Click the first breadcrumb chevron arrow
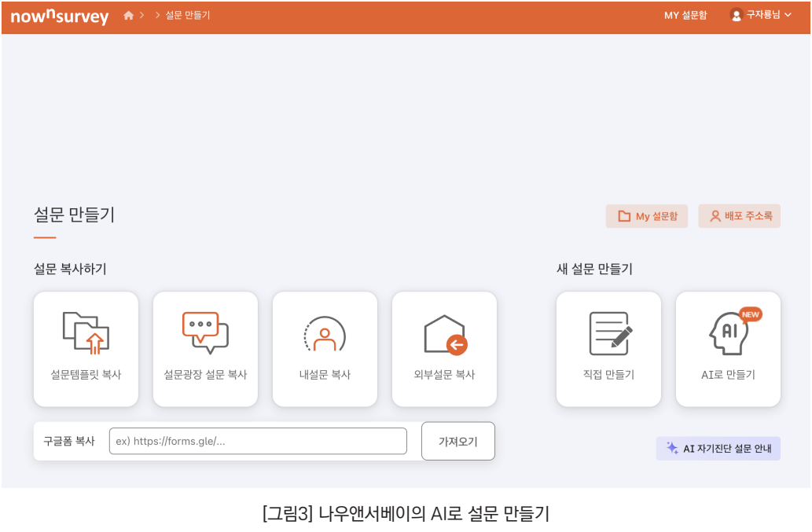The image size is (812, 532). point(142,15)
